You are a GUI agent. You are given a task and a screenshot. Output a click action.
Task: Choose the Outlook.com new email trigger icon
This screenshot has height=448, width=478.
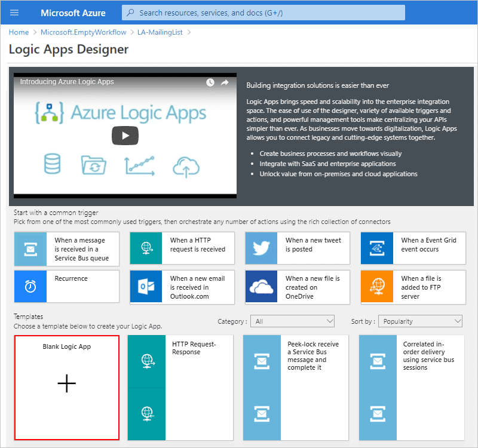click(146, 287)
